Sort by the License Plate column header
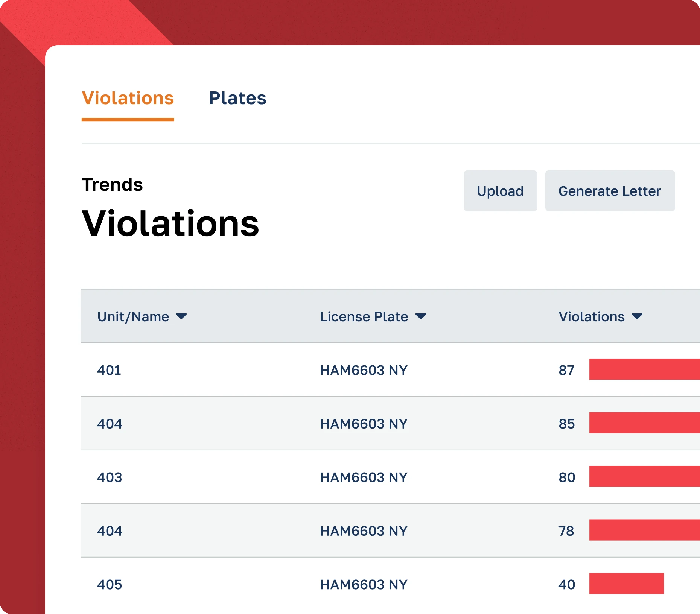This screenshot has height=614, width=700. (x=363, y=316)
